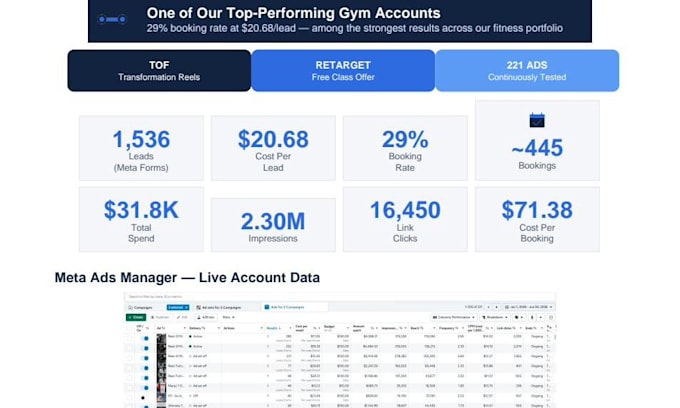This screenshot has height=408, width=680.
Task: Select the RETARGET Free Class Offer tab
Action: tap(343, 71)
